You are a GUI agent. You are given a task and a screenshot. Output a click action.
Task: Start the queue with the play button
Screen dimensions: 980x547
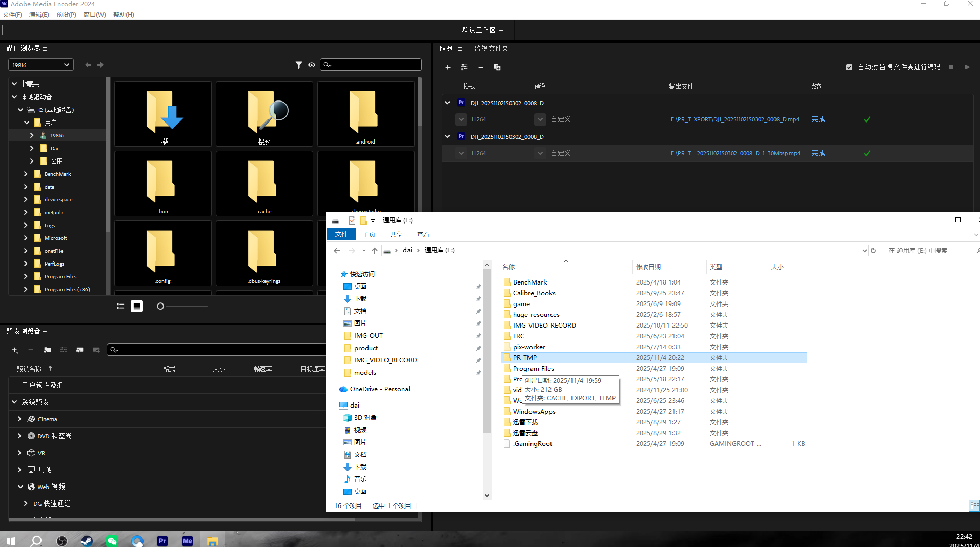[967, 67]
